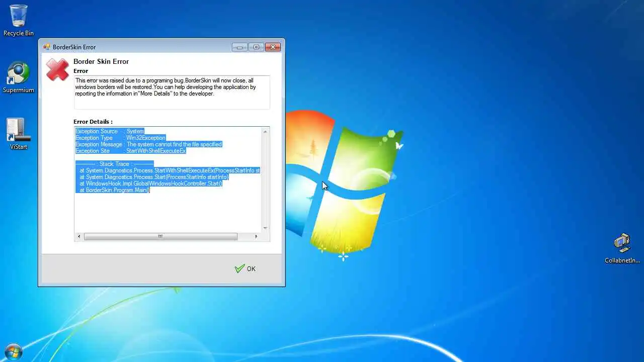Click the right arrow of horizontal scrollbar

256,236
